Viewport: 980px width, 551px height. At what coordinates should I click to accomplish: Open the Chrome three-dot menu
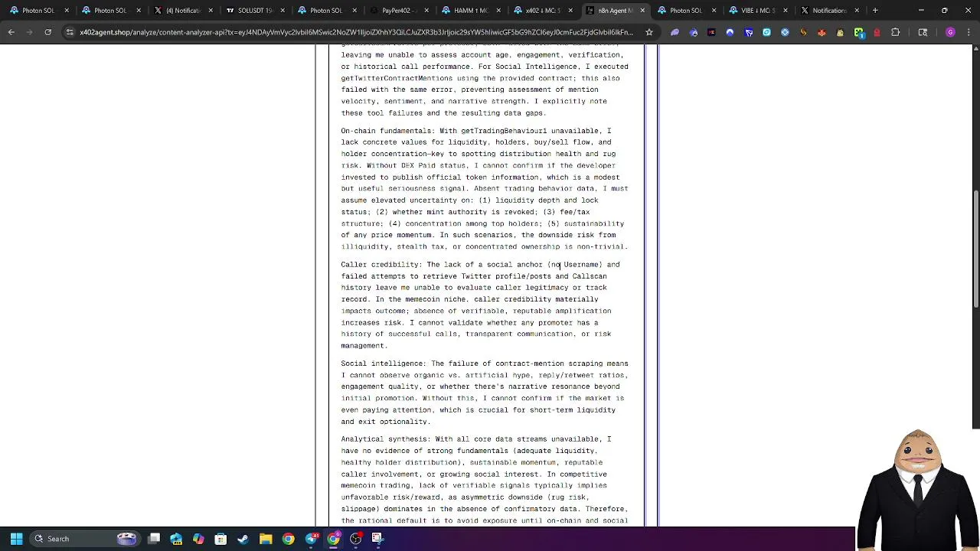pos(969,32)
